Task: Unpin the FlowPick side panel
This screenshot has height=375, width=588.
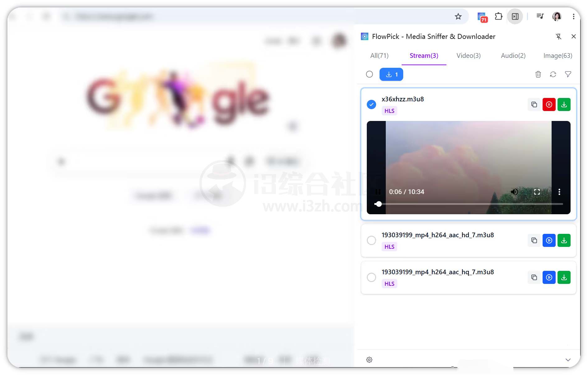Action: (x=559, y=37)
